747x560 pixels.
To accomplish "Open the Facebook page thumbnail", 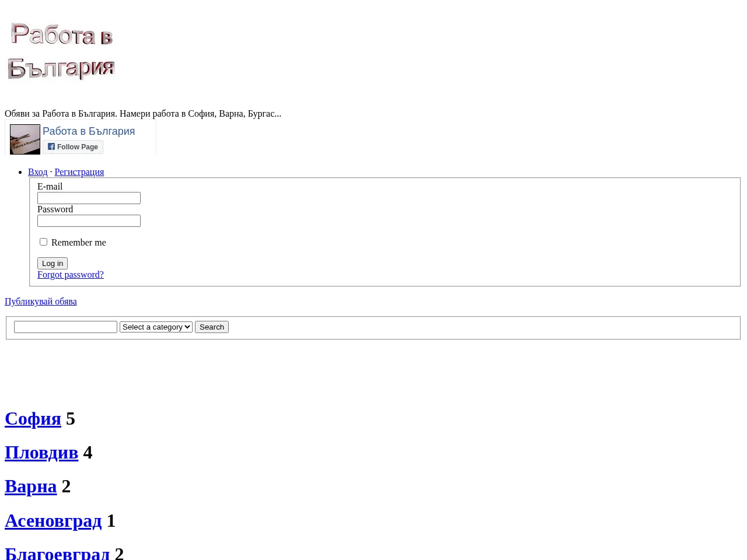I will (25, 139).
